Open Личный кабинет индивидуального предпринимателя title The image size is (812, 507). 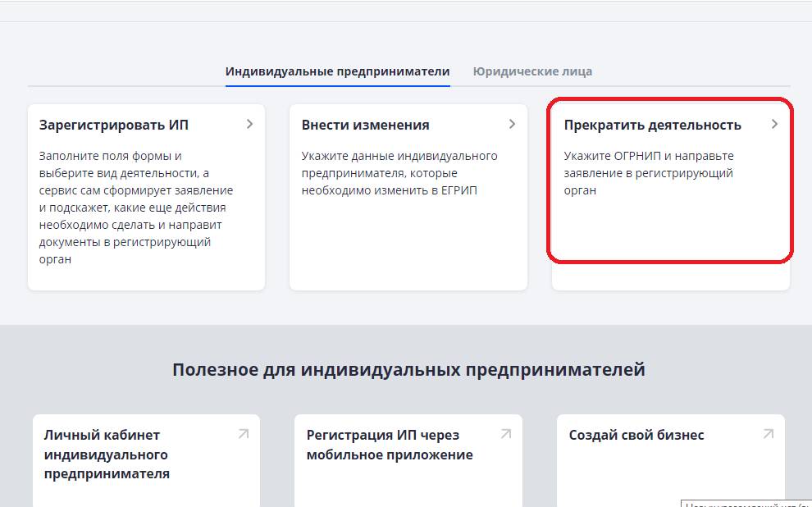click(107, 454)
